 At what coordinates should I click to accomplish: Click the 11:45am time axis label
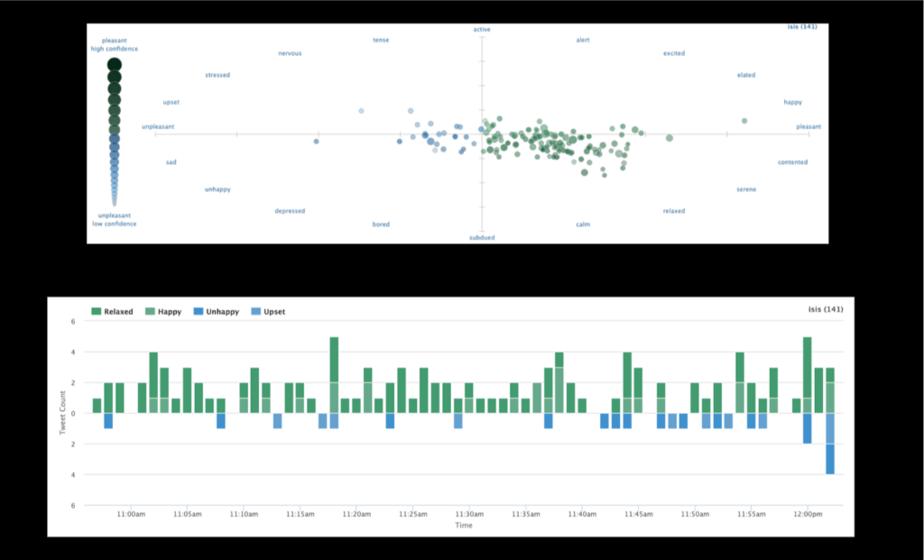639,514
